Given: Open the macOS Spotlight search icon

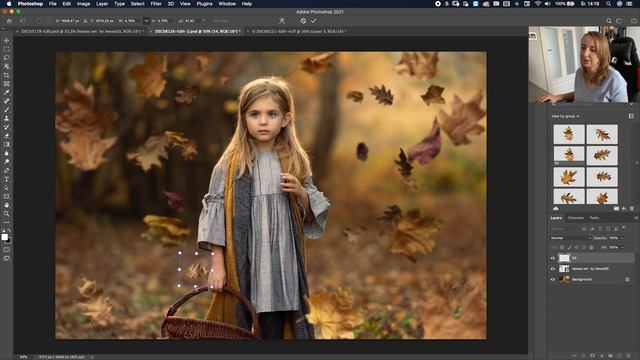Looking at the screenshot, I should click(608, 4).
